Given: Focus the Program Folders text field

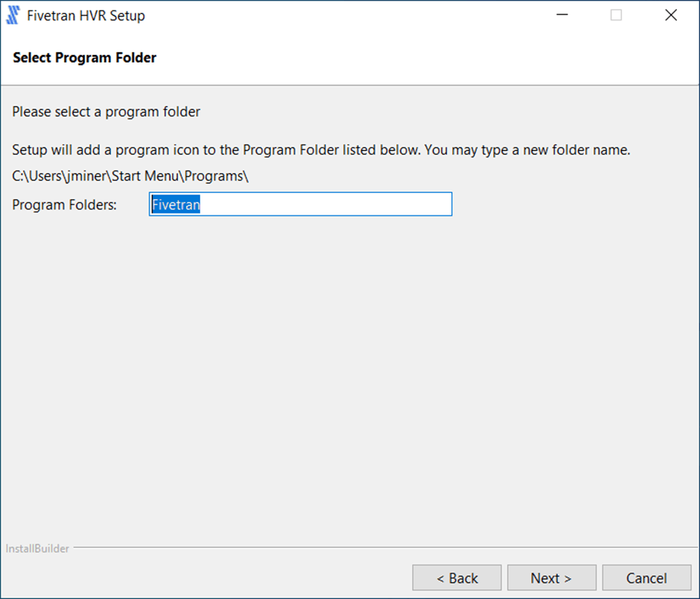Looking at the screenshot, I should point(328,205).
